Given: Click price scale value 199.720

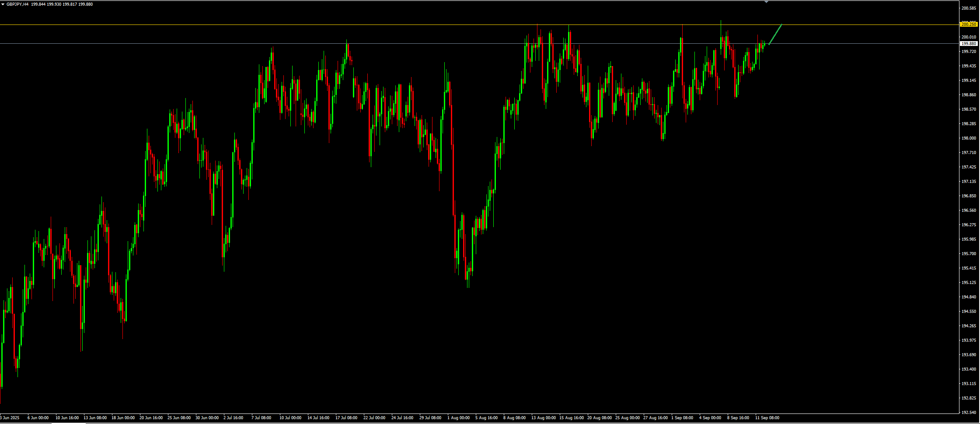Looking at the screenshot, I should tap(969, 52).
